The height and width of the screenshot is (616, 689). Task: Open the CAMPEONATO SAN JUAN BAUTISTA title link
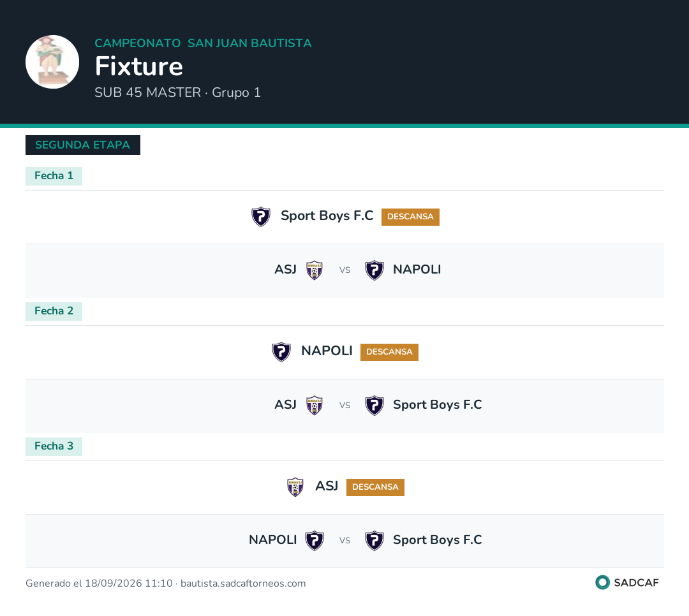[x=203, y=43]
